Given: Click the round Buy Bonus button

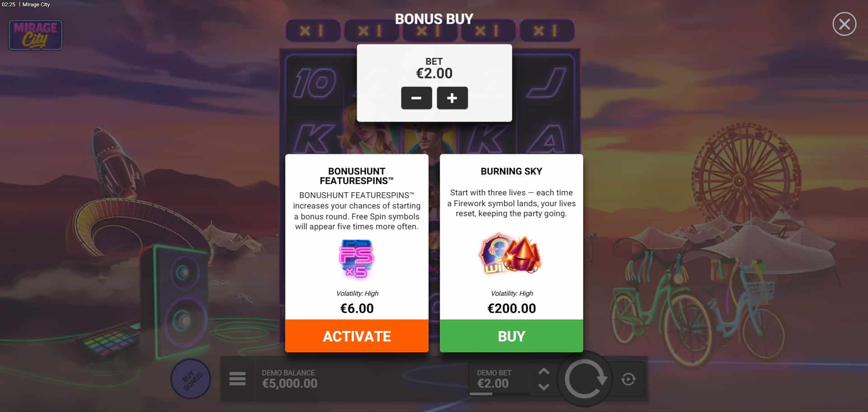Looking at the screenshot, I should [191, 379].
